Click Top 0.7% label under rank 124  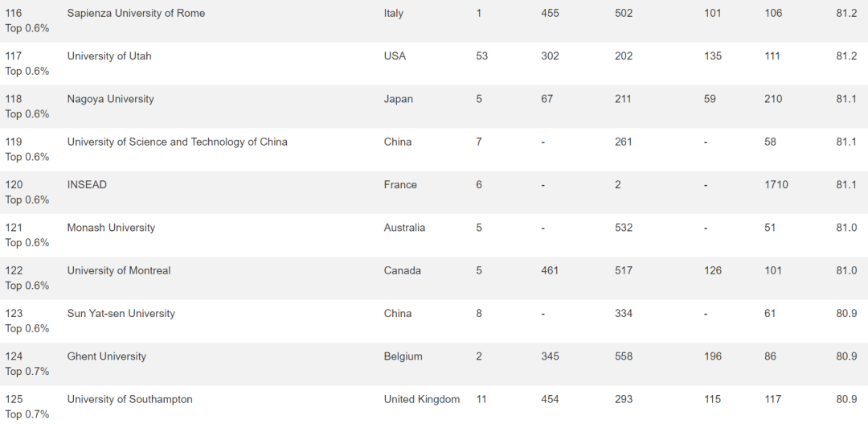[27, 372]
